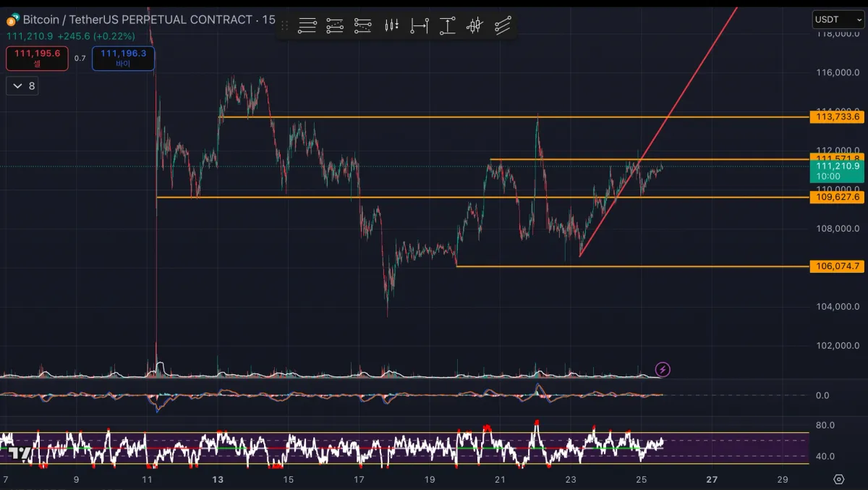
Task: Select the horizontal arrow date range tool
Action: point(420,26)
